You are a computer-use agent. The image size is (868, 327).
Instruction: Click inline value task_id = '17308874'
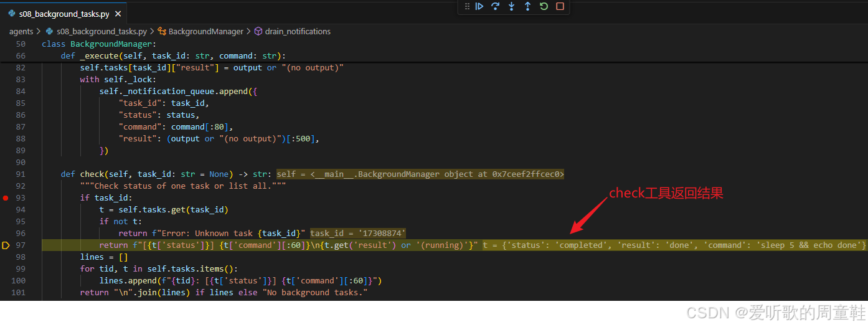(x=358, y=234)
